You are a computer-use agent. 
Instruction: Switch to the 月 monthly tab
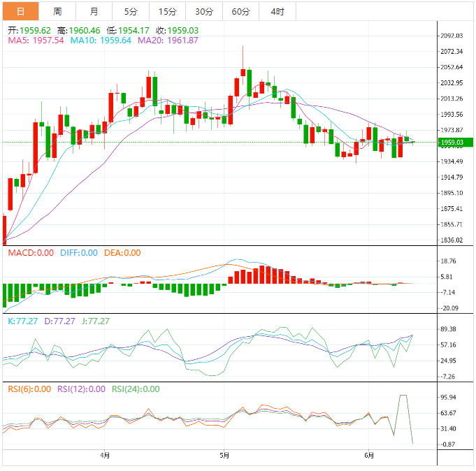94,12
